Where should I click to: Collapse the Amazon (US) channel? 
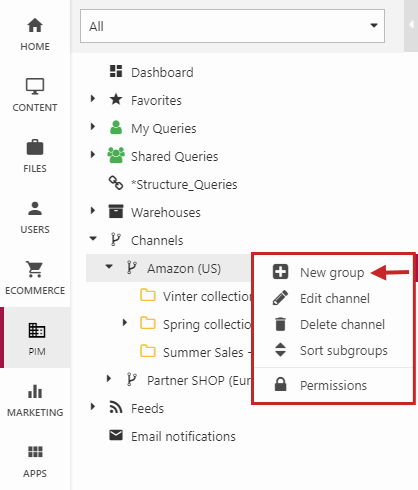[x=109, y=267]
